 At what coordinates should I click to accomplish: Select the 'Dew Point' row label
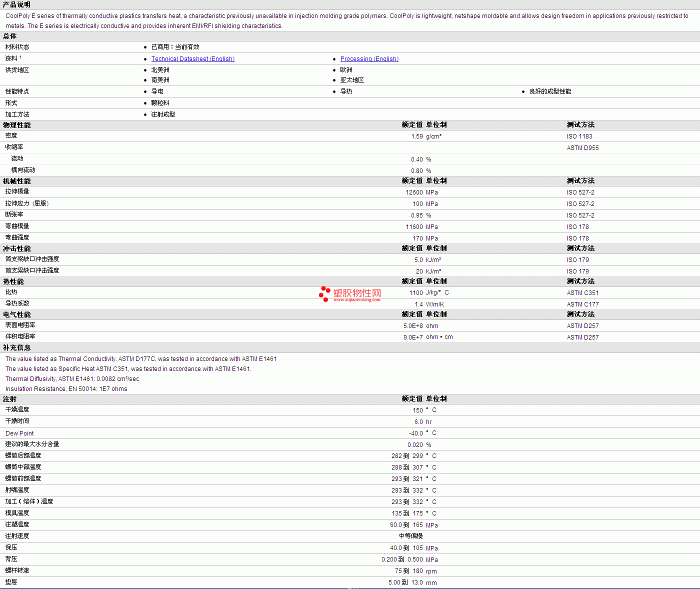pos(19,433)
